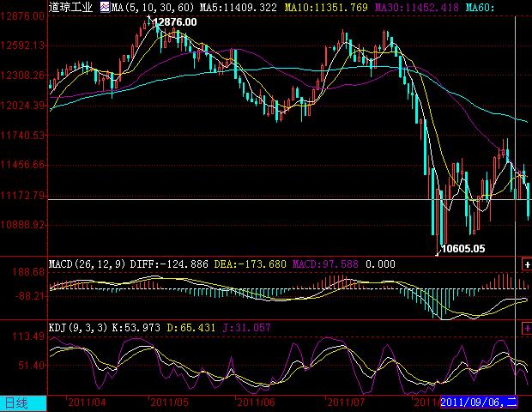Click the MA5:11409.322 value
Viewport: 532px width, 412px height.
pos(239,7)
